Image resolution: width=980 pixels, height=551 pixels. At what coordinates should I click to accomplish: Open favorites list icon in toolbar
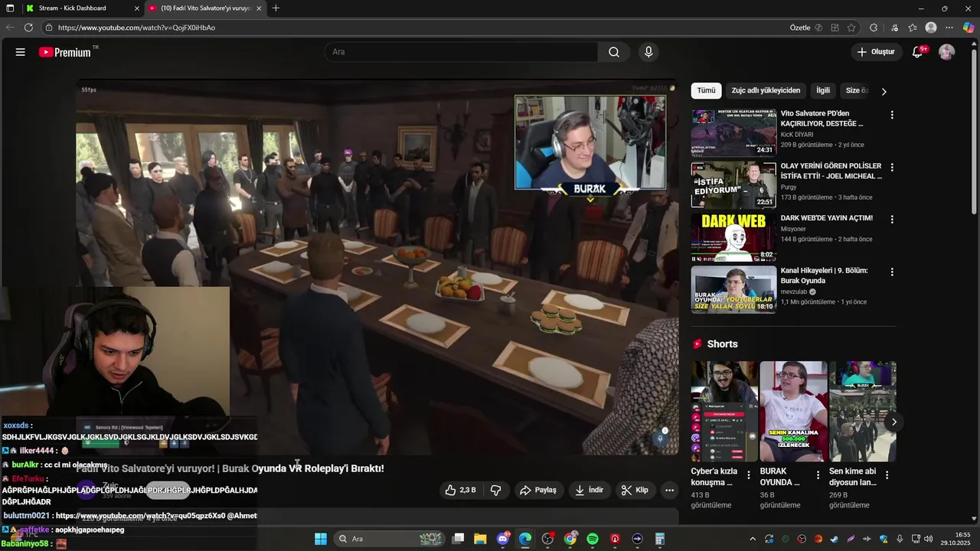pyautogui.click(x=913, y=28)
